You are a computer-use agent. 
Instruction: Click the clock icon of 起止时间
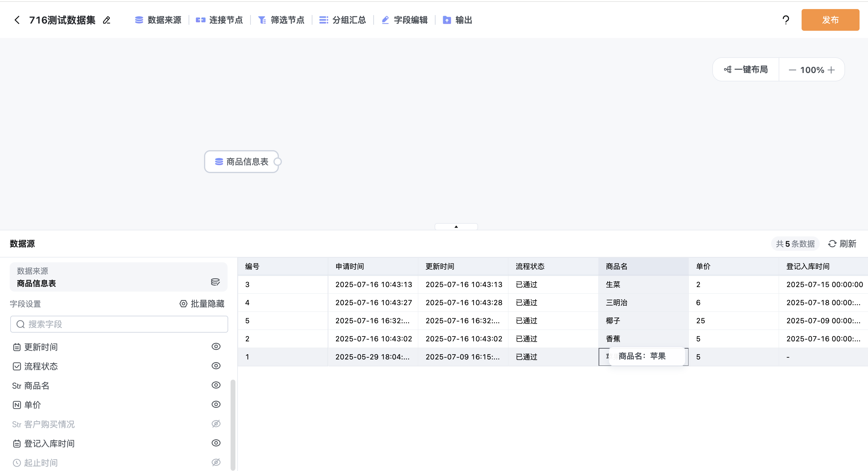(x=17, y=463)
